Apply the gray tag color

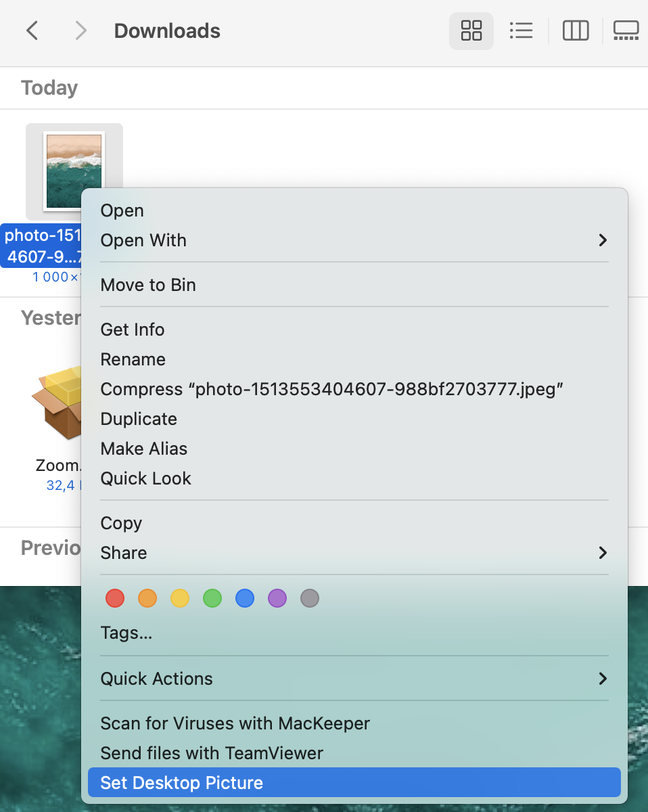pos(310,598)
